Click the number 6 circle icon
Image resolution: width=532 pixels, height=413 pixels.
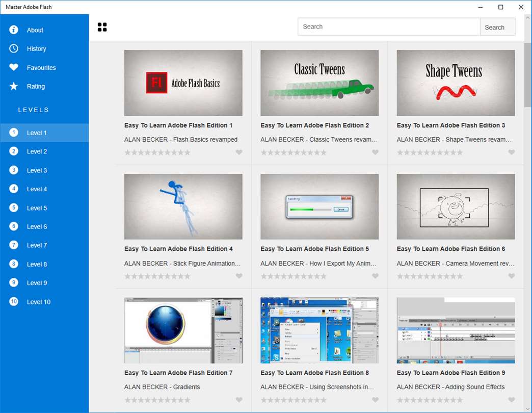14,226
